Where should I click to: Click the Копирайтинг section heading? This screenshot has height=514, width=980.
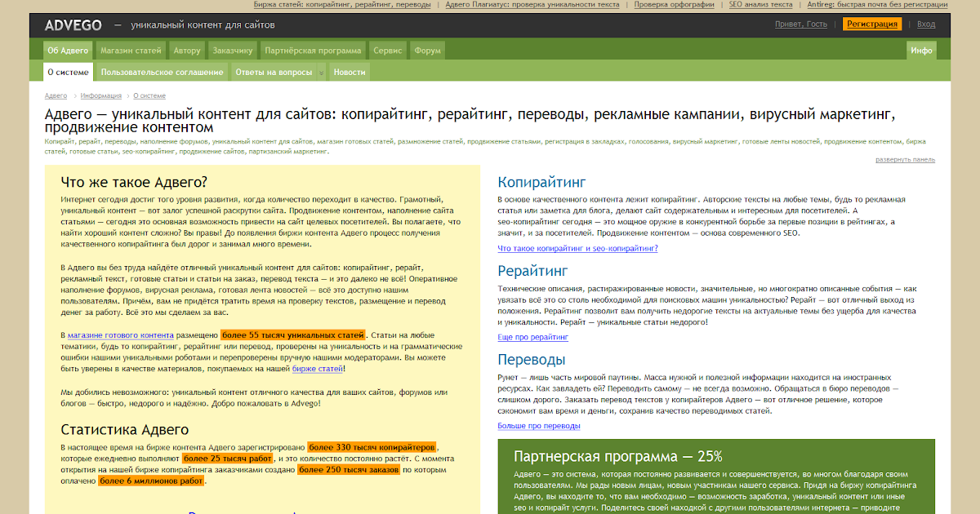pos(543,183)
